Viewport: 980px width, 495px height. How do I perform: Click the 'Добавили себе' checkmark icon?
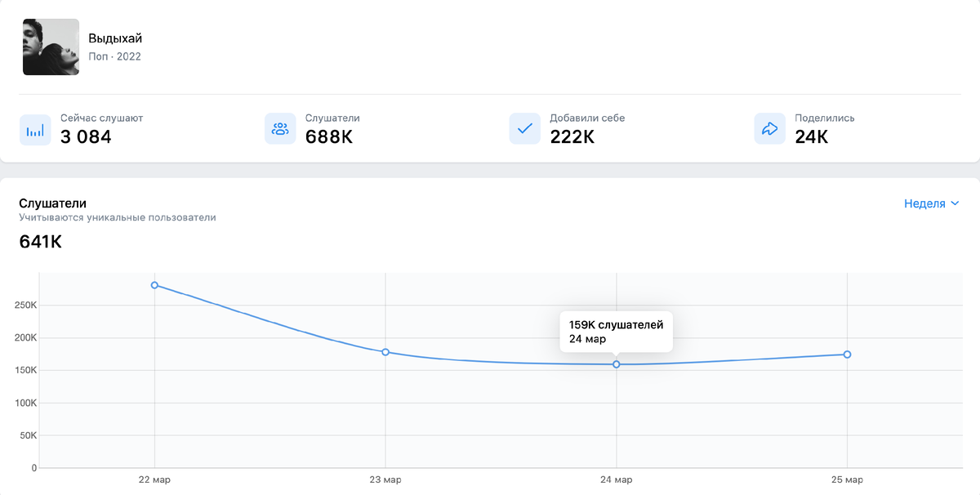[525, 129]
